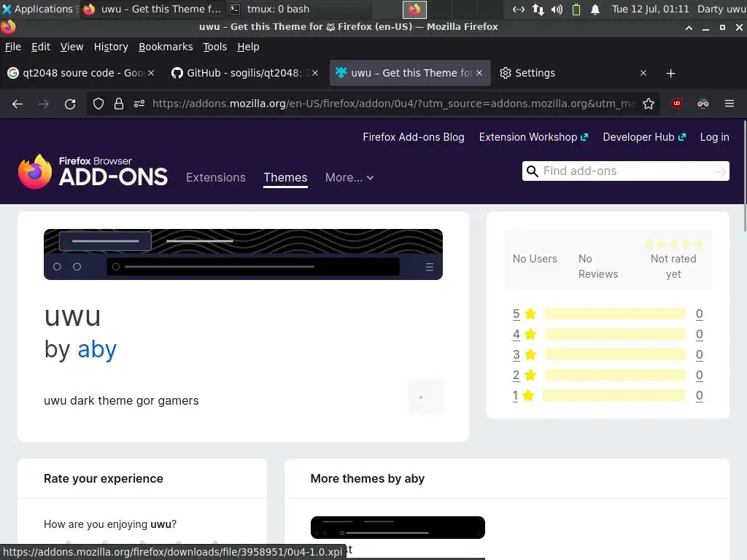Close the Settings tab
Screen dimensions: 747x560
pyautogui.click(x=643, y=73)
